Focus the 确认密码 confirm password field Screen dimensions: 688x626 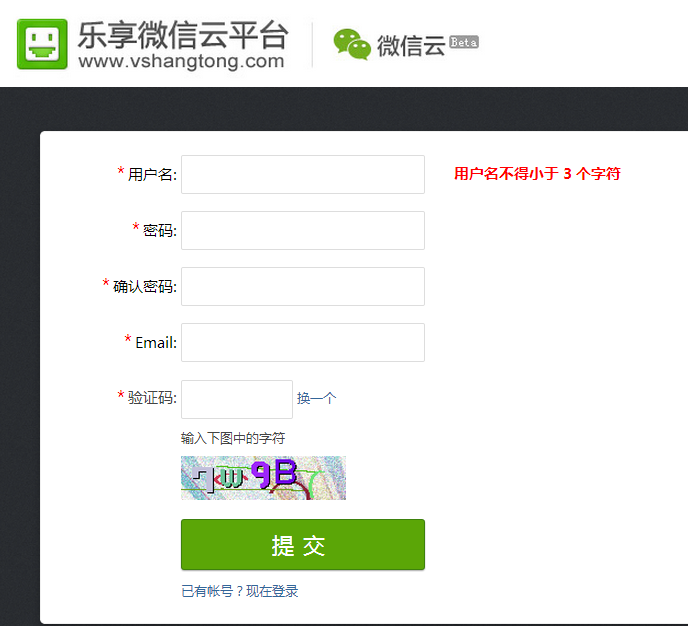[302, 286]
